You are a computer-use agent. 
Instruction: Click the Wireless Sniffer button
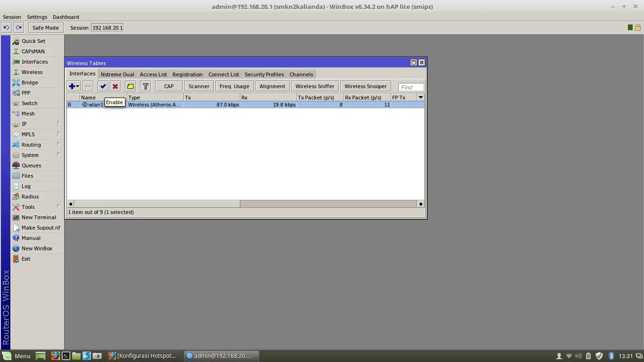pyautogui.click(x=315, y=86)
